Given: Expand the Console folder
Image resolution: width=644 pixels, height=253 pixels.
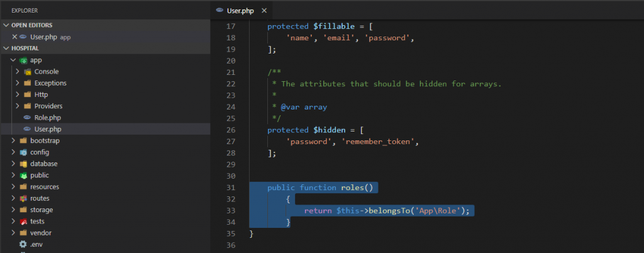Looking at the screenshot, I should click(x=18, y=72).
